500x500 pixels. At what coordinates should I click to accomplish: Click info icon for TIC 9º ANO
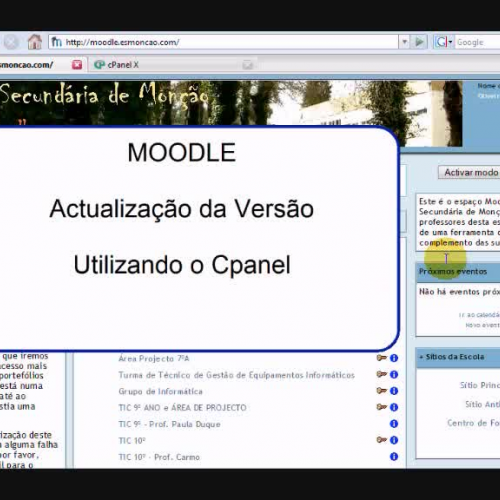(394, 407)
